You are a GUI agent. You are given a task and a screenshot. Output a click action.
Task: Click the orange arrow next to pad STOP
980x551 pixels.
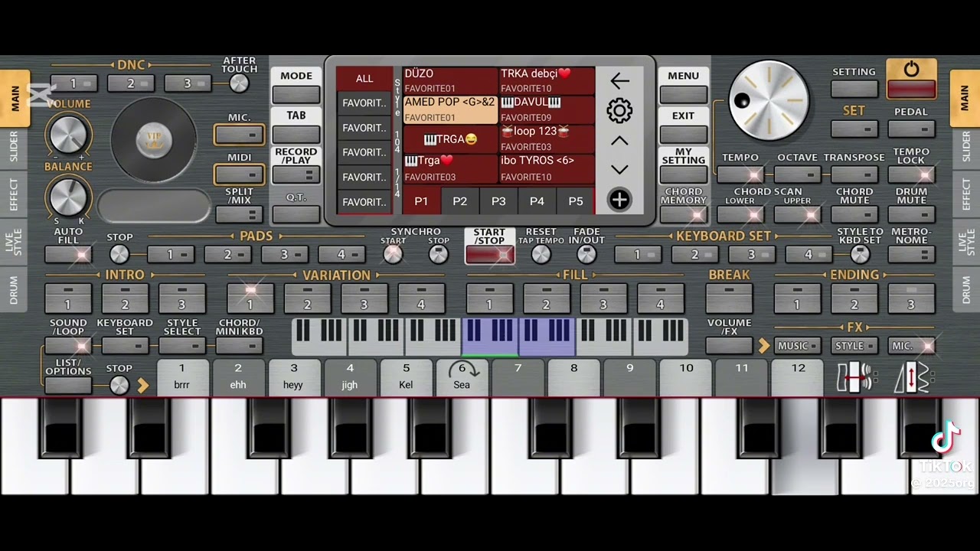coord(142,386)
